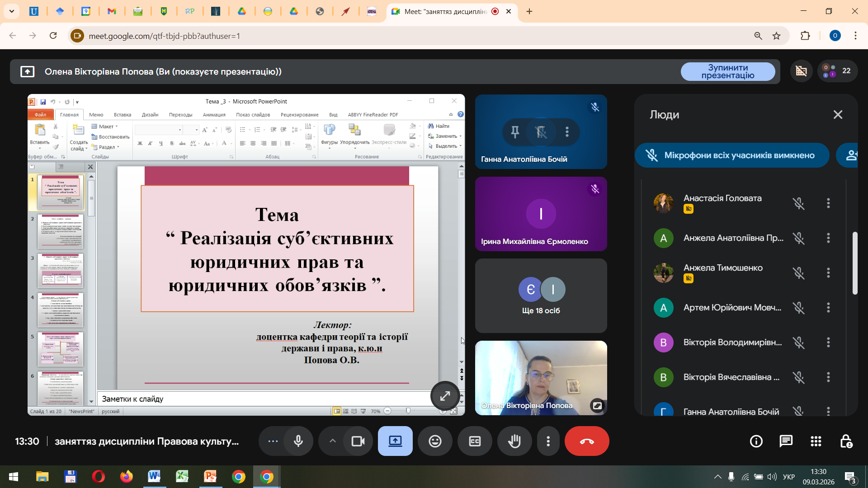Viewport: 868px width, 488px height.
Task: Click Мікрофони всіх учасників вимкнено button
Action: coord(732,155)
